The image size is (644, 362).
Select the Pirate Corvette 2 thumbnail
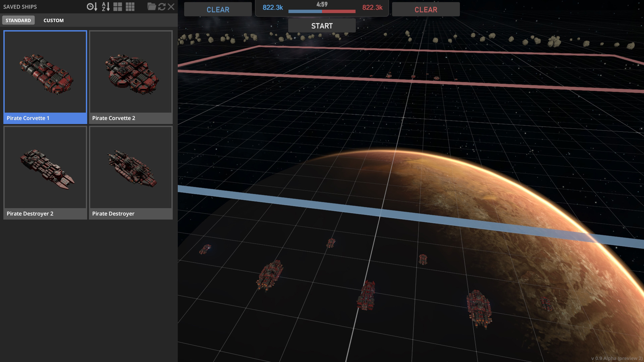pos(131,77)
